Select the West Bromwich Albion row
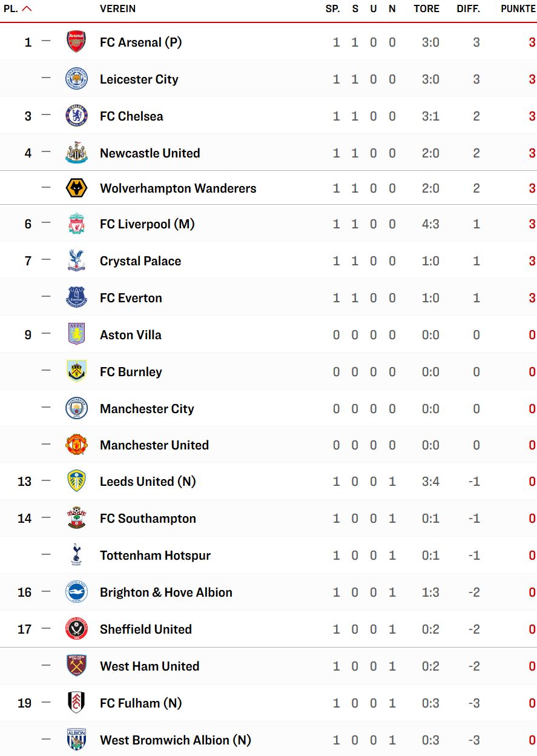This screenshot has width=537, height=756. tap(268, 740)
